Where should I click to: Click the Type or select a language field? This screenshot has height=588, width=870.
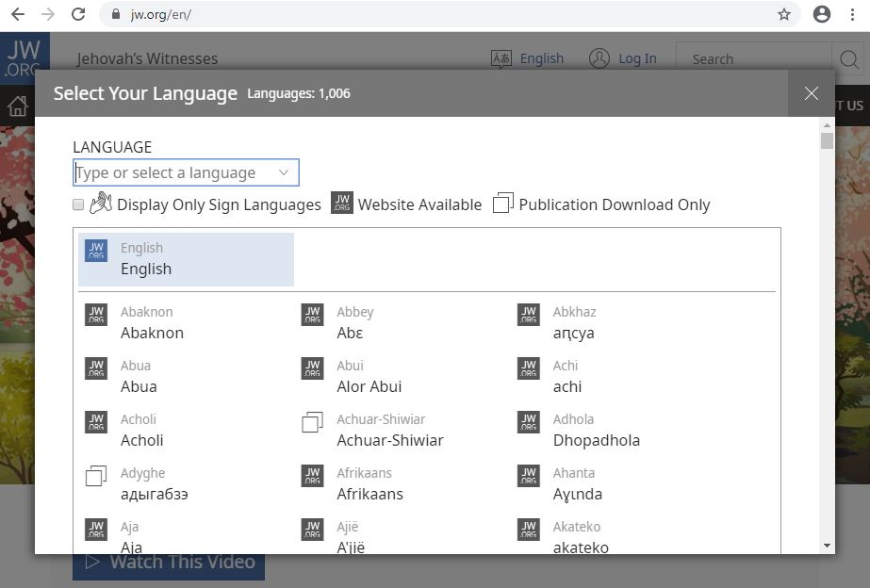(x=174, y=172)
